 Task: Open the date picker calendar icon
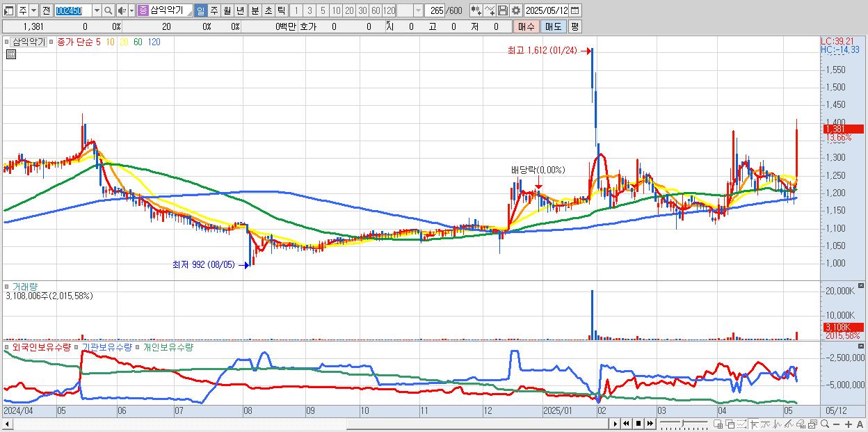(x=575, y=10)
